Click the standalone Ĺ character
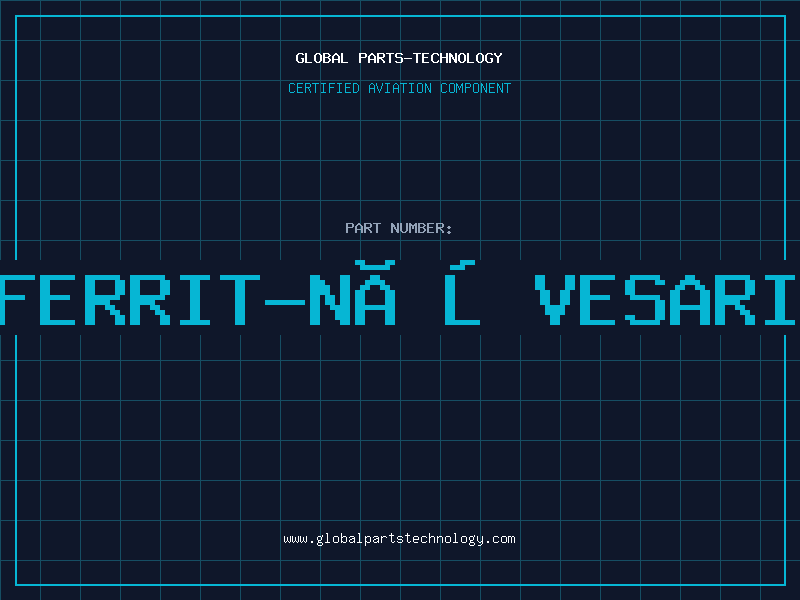Screen dimensions: 800x600 click(460, 296)
